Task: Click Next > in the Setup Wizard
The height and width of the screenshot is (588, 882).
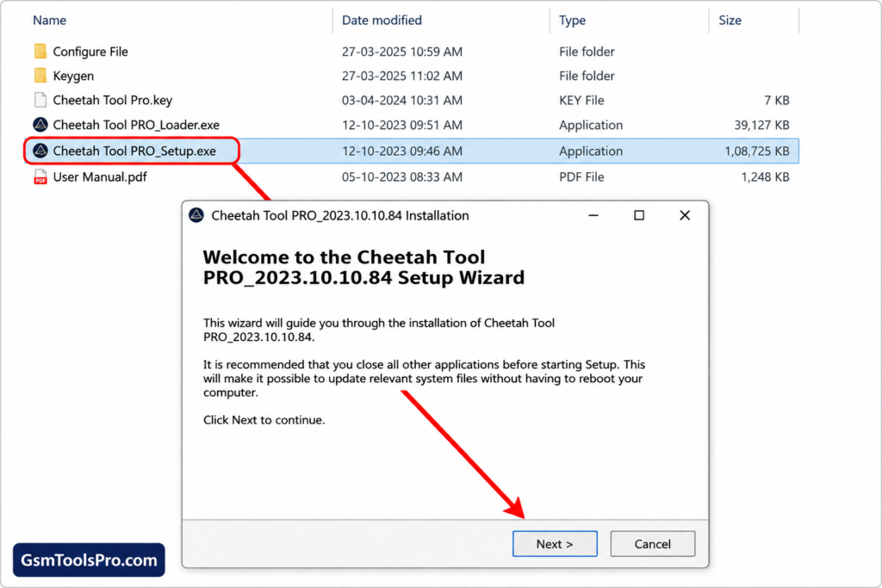Action: (555, 543)
